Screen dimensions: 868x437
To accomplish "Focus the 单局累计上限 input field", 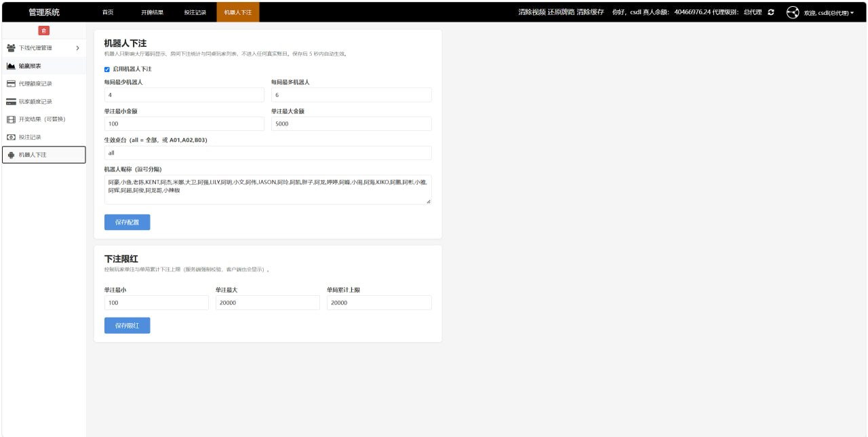I will click(x=379, y=303).
